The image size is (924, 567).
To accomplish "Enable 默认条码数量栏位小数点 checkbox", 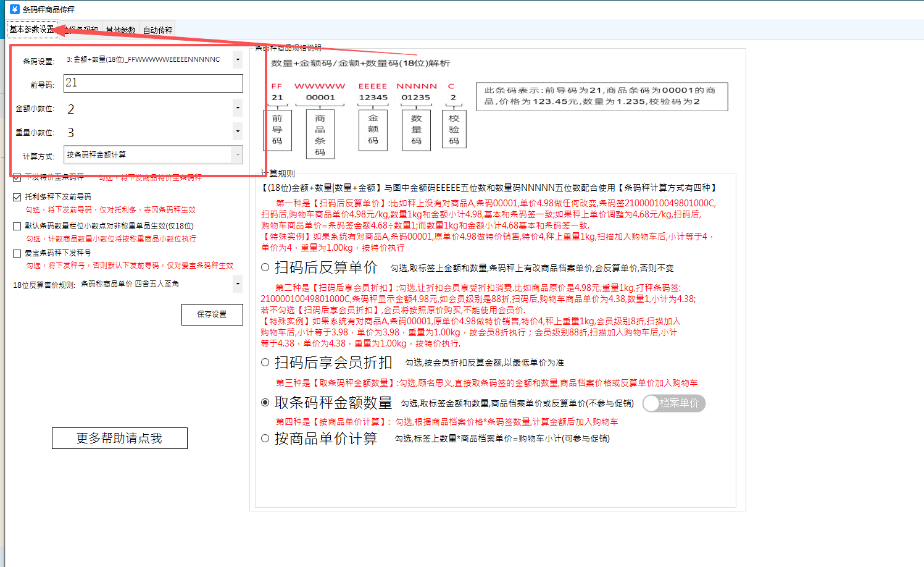I will [x=17, y=226].
